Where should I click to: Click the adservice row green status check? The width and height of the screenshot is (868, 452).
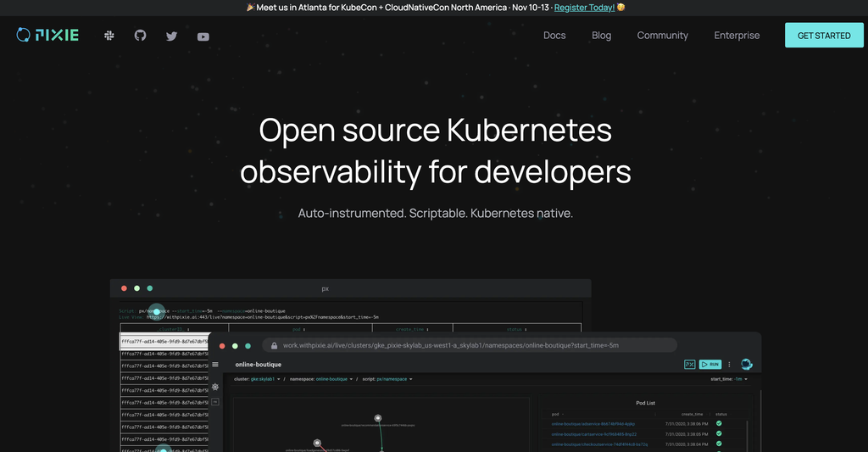point(719,424)
